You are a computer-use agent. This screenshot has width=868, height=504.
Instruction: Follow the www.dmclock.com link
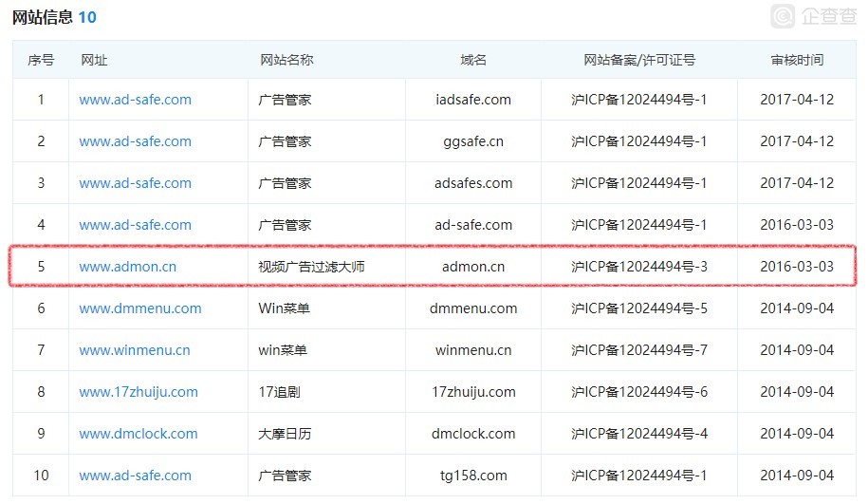[139, 434]
